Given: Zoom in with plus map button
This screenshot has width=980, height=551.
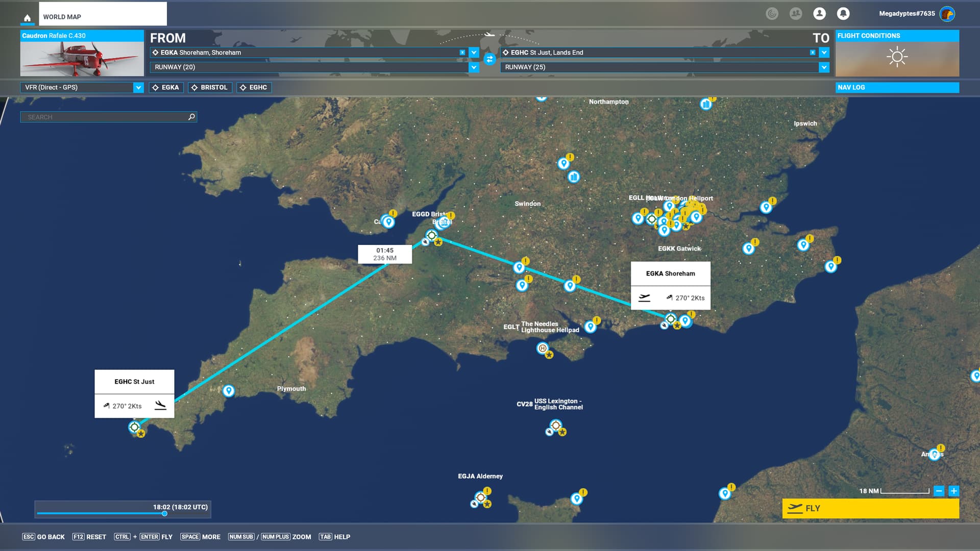Looking at the screenshot, I should click(x=953, y=491).
